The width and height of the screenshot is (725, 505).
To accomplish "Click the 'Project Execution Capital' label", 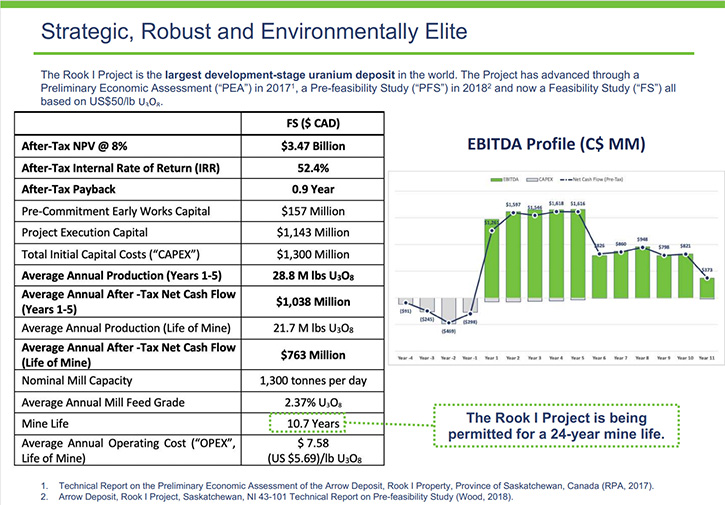I will pyautogui.click(x=85, y=233).
